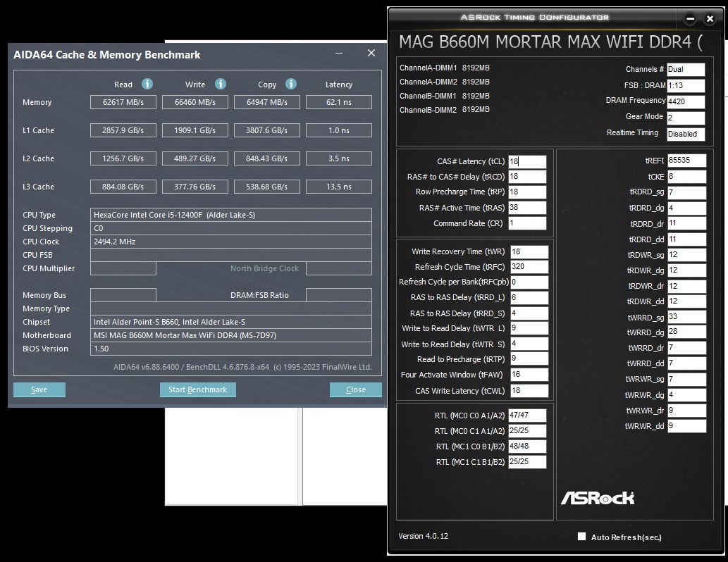Click the Read to Precharge (tRTP) field
The height and width of the screenshot is (562, 728).
click(529, 358)
